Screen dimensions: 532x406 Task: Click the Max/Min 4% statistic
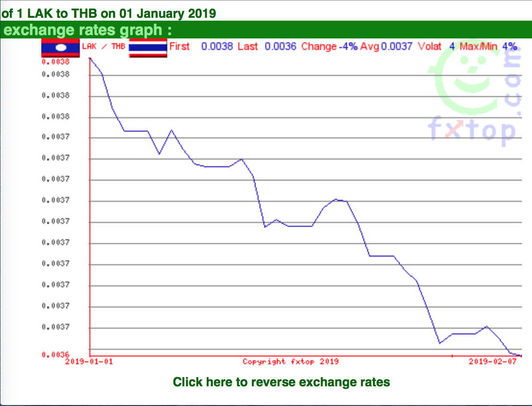click(x=488, y=47)
